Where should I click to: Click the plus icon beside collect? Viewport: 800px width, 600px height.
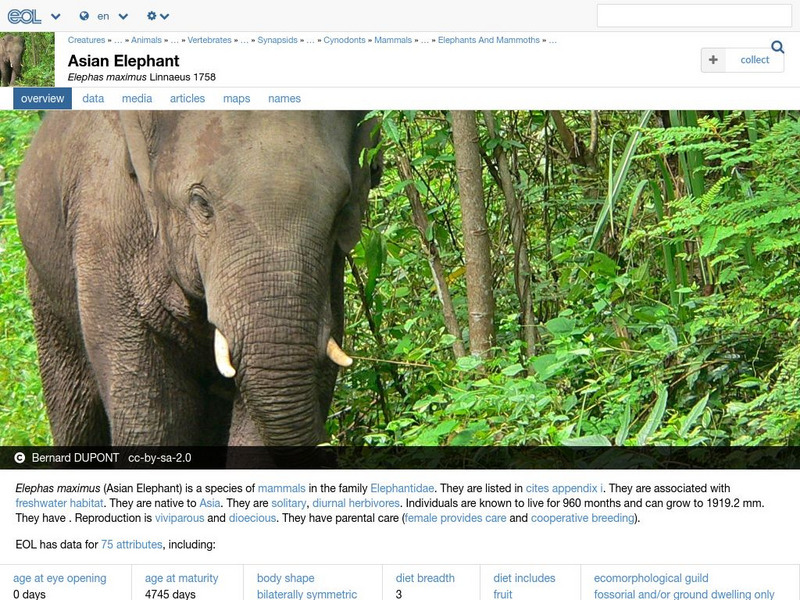tap(713, 60)
